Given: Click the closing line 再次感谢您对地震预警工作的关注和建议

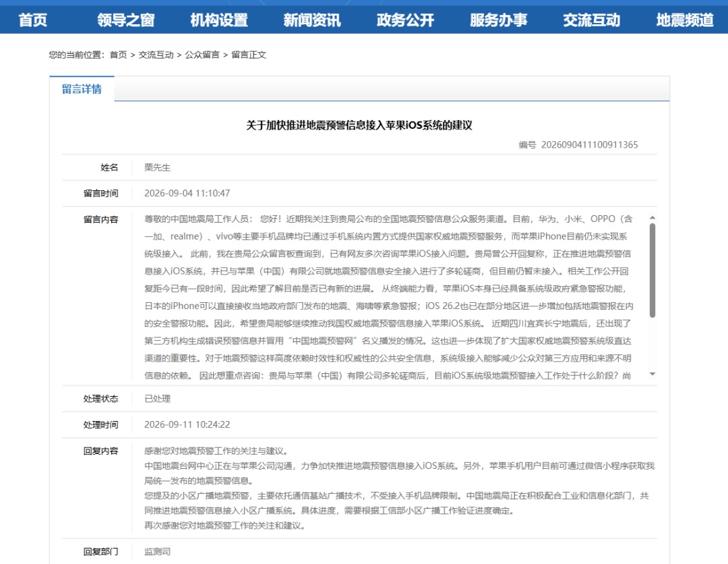Looking at the screenshot, I should point(224,526).
